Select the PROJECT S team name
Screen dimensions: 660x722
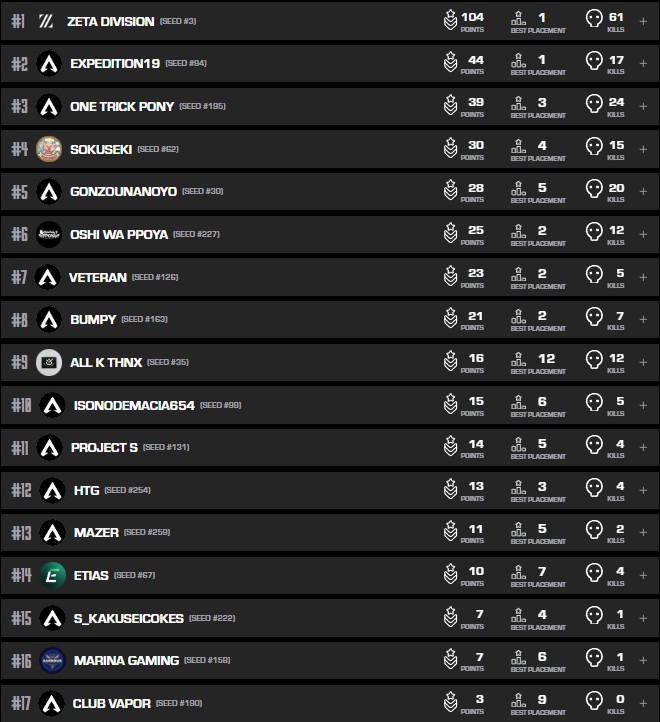(x=104, y=447)
